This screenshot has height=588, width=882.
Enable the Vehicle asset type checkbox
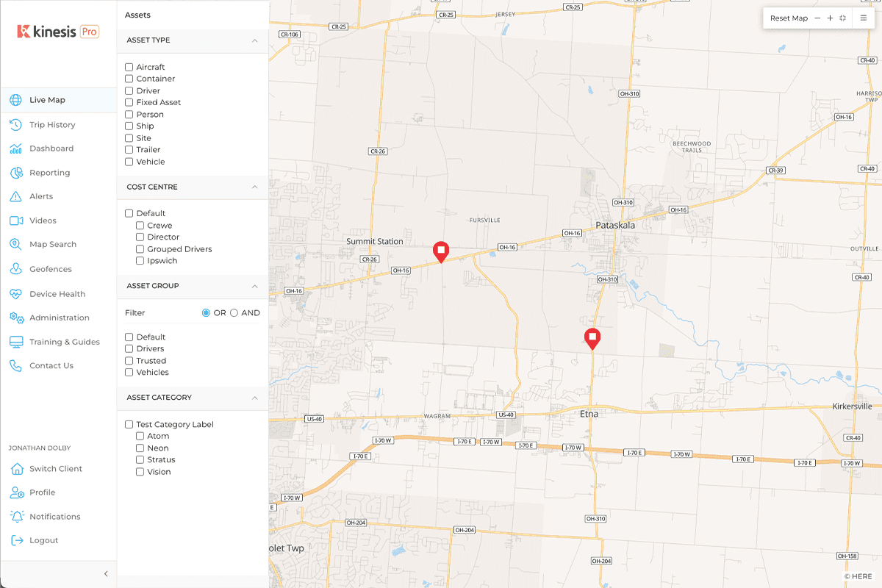129,162
